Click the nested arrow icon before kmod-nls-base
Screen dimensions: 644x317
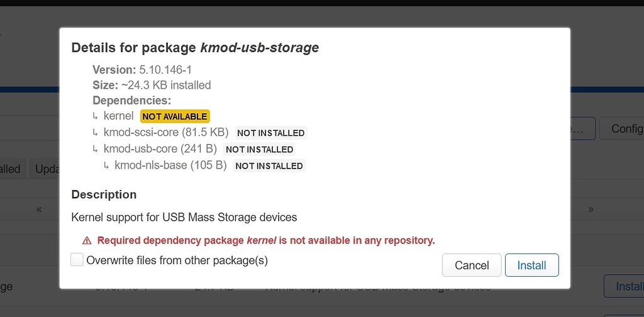point(106,165)
